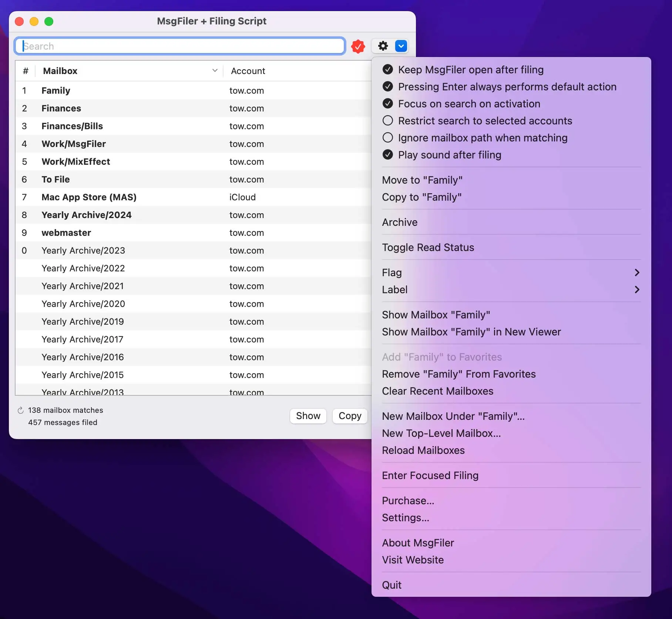
Task: Click the red verification badge icon
Action: click(x=357, y=46)
